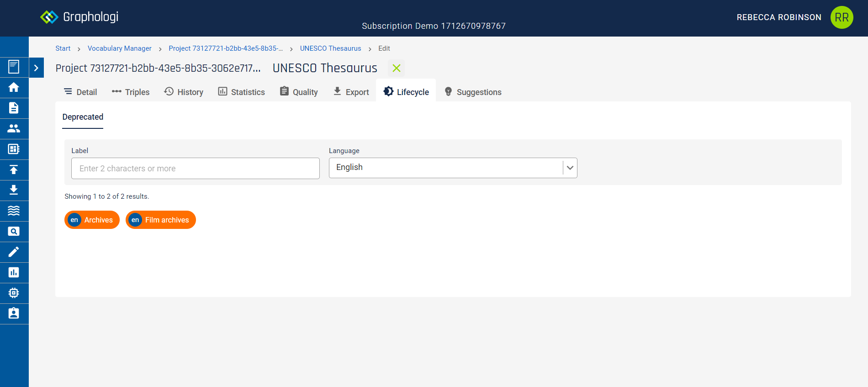Open the search page icon in sidebar
This screenshot has height=387, width=868.
pos(14,231)
